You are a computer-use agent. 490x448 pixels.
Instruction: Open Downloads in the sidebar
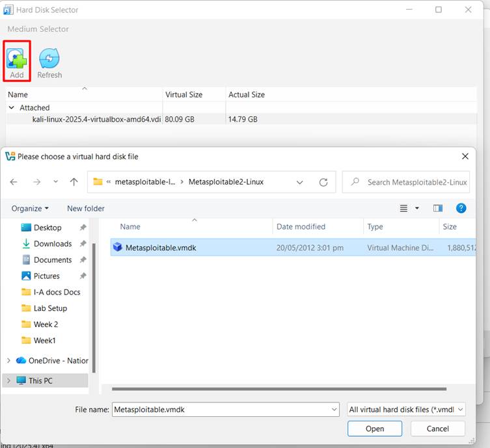pyautogui.click(x=52, y=244)
